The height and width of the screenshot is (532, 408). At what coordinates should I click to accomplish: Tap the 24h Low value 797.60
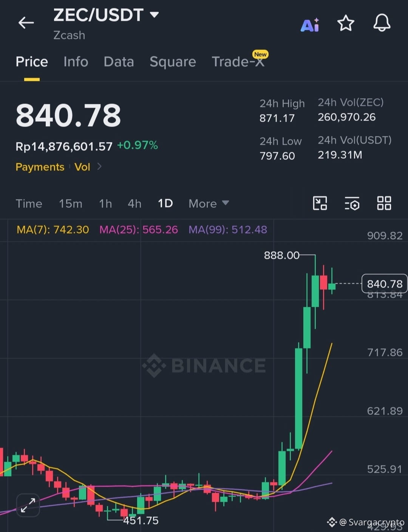pos(277,156)
